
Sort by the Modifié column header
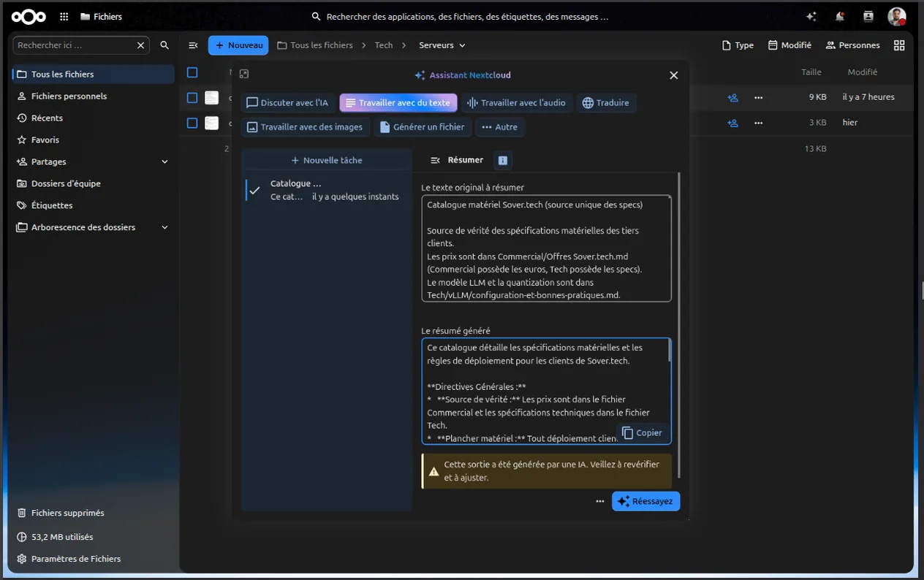click(862, 72)
